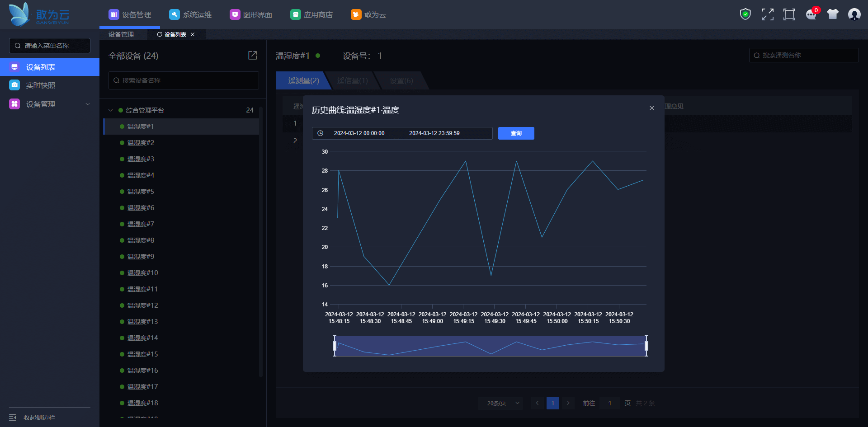The width and height of the screenshot is (868, 427).
Task: Click the export icon beside 全部设备
Action: pyautogui.click(x=252, y=55)
